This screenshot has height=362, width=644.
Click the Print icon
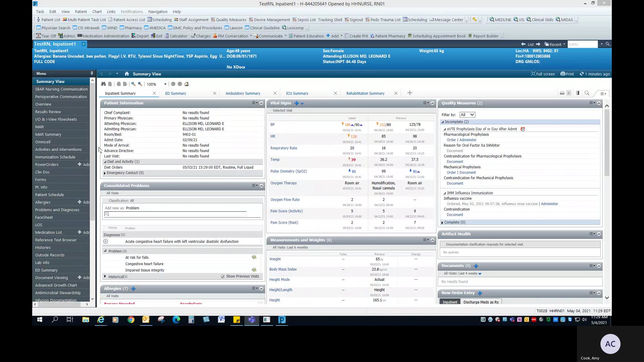click(x=567, y=74)
